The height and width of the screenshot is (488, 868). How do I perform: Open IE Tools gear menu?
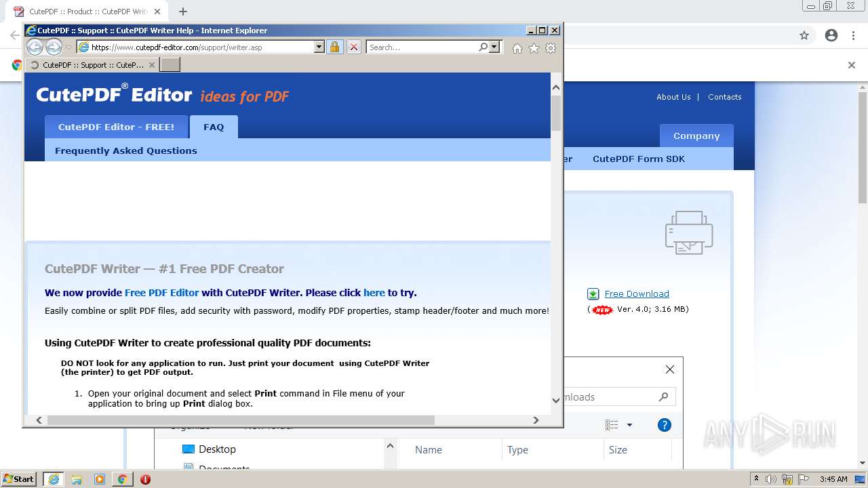click(551, 48)
